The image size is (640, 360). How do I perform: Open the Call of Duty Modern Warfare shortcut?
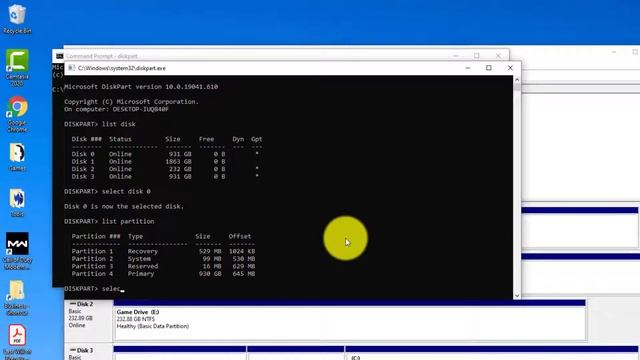(17, 251)
